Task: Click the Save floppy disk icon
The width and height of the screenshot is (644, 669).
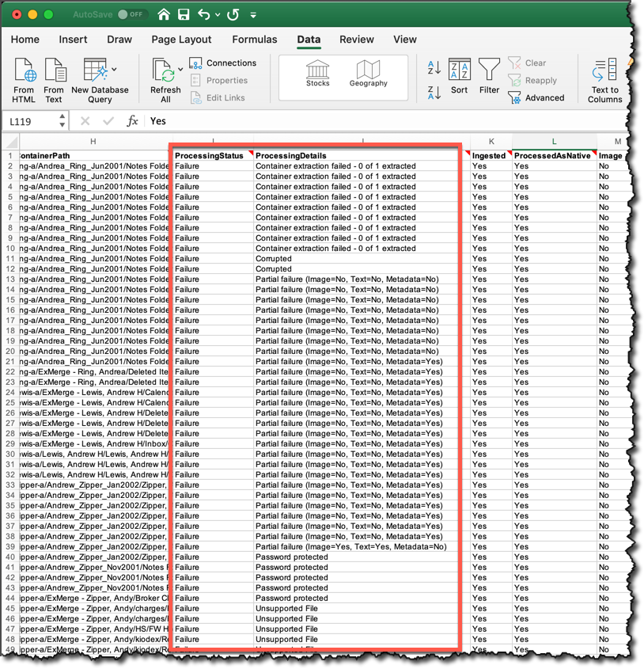Action: [x=184, y=14]
